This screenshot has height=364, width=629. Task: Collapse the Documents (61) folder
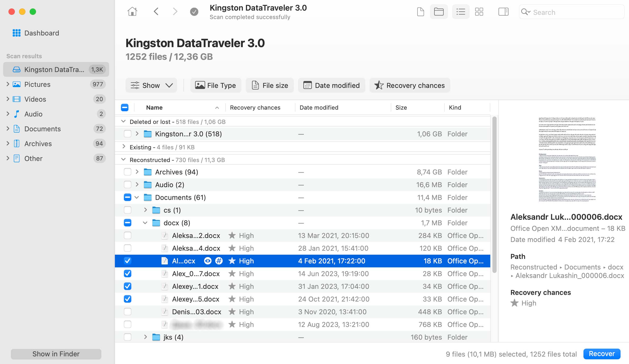pos(137,197)
